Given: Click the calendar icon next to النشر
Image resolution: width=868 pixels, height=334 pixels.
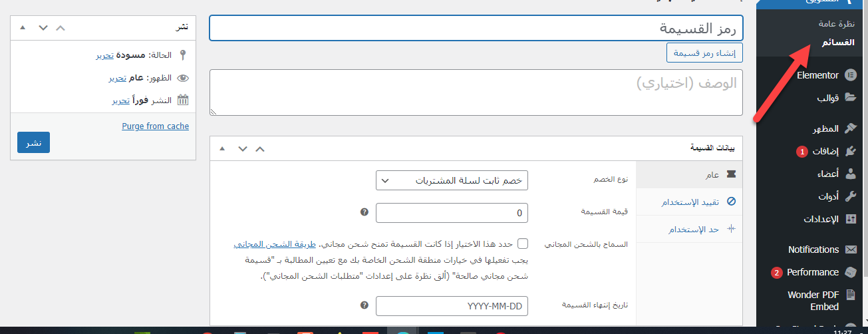Looking at the screenshot, I should pyautogui.click(x=183, y=100).
